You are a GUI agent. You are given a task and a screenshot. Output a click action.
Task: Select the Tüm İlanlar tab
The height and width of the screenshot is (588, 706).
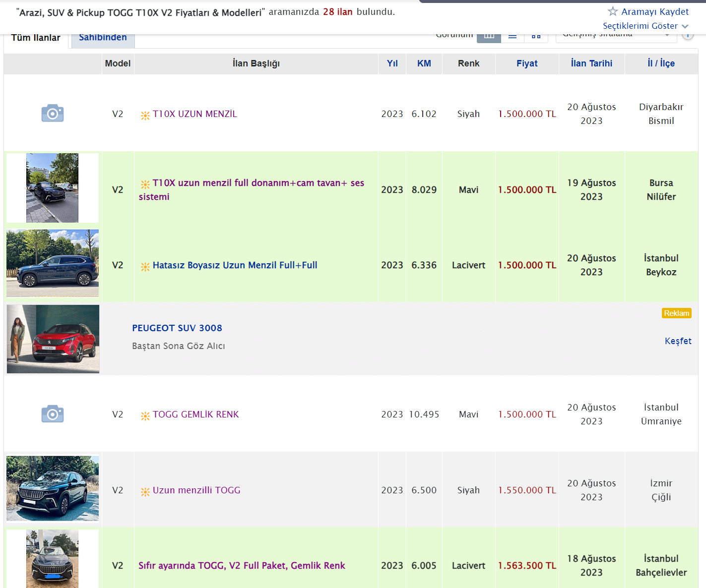coord(36,38)
